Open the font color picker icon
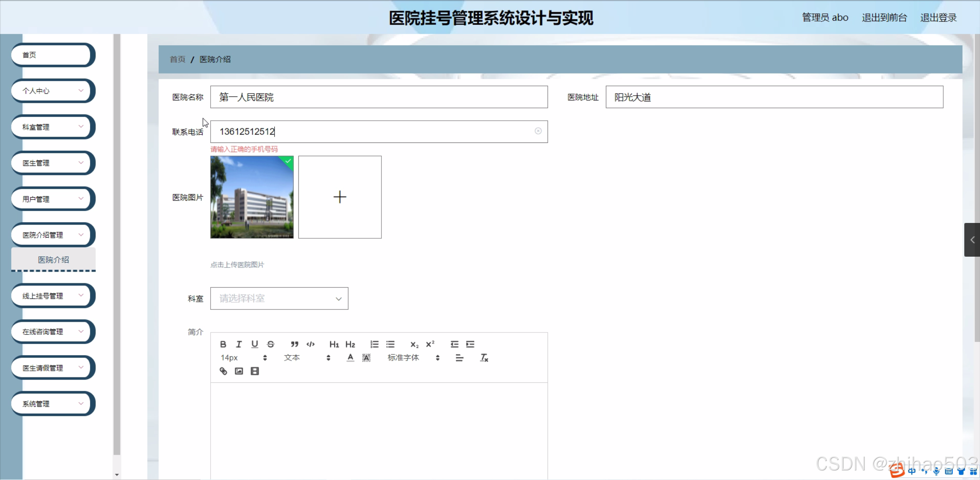 [x=350, y=358]
